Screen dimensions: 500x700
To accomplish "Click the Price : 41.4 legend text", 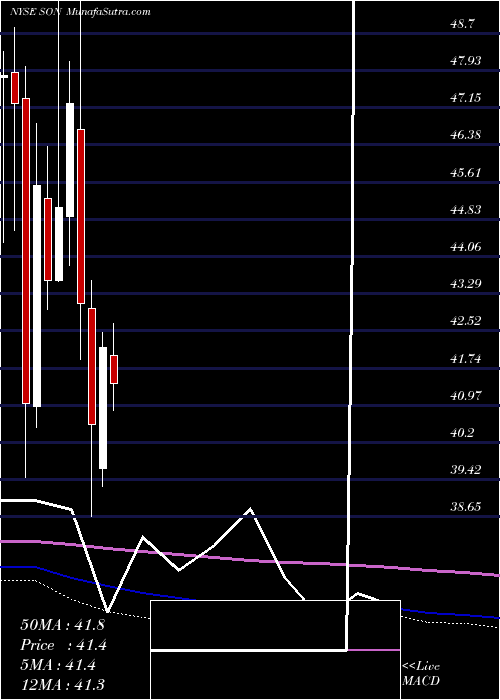I will tap(63, 645).
